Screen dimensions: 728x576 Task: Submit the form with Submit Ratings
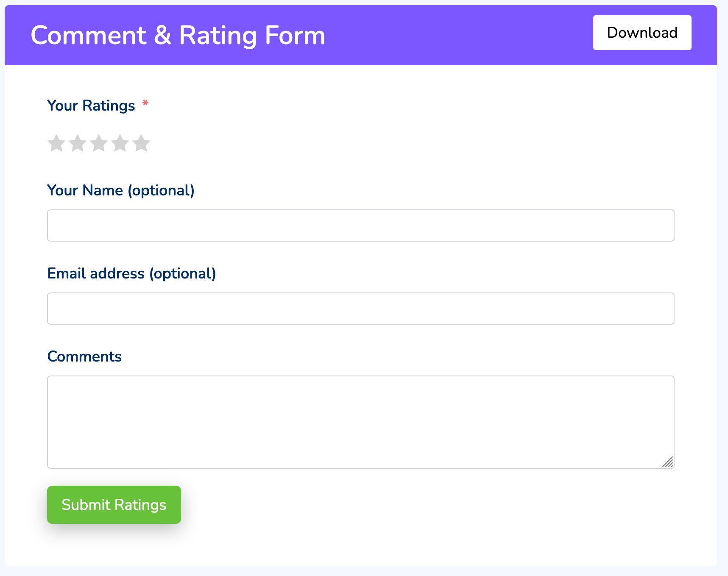tap(114, 504)
